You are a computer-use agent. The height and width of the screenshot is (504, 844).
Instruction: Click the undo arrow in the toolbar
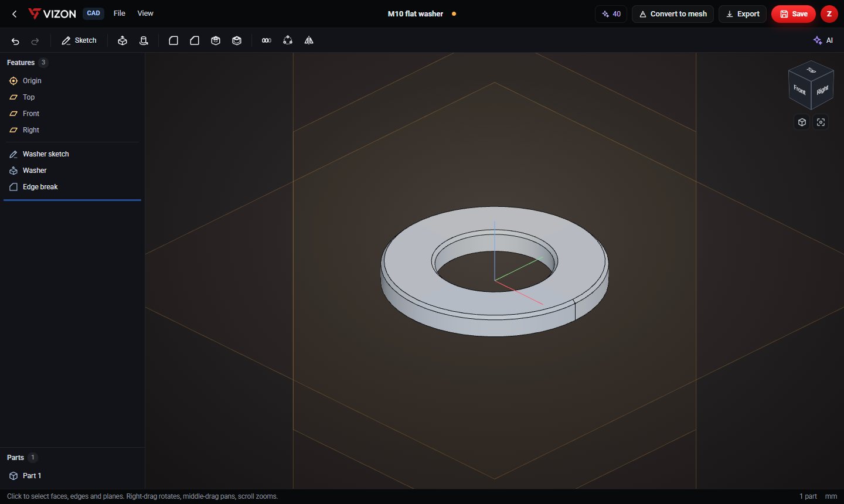(x=15, y=41)
